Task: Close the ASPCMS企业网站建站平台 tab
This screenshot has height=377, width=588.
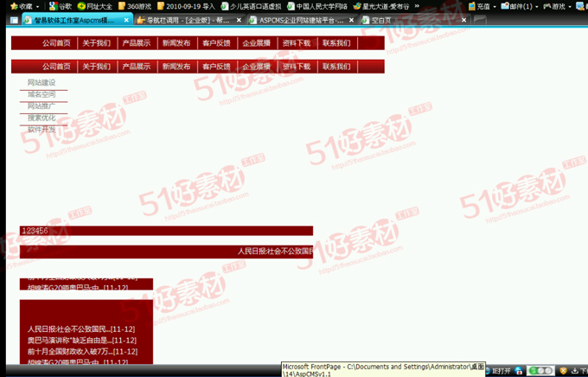Action: (x=351, y=20)
